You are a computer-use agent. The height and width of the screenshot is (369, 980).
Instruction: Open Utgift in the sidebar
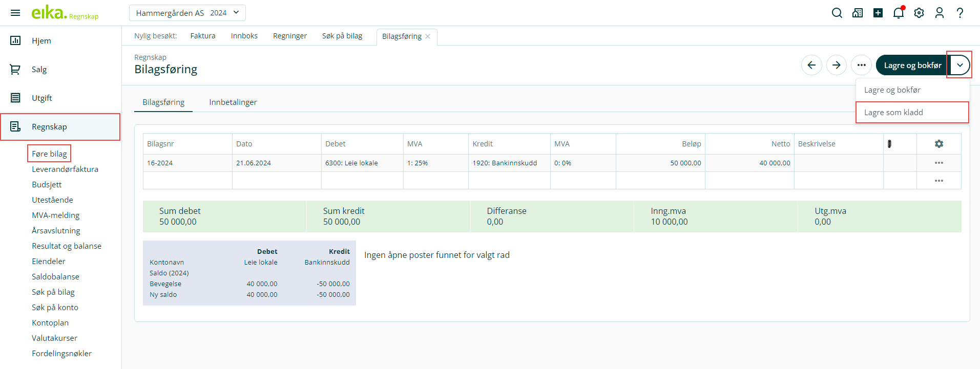click(60, 98)
